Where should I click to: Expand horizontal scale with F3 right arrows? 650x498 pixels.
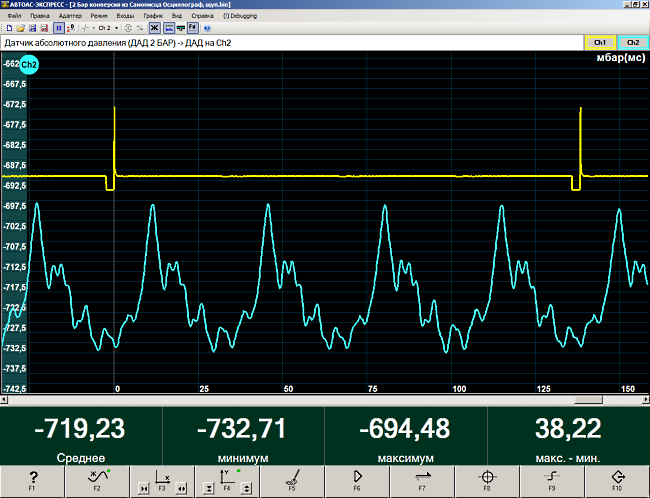pyautogui.click(x=181, y=488)
